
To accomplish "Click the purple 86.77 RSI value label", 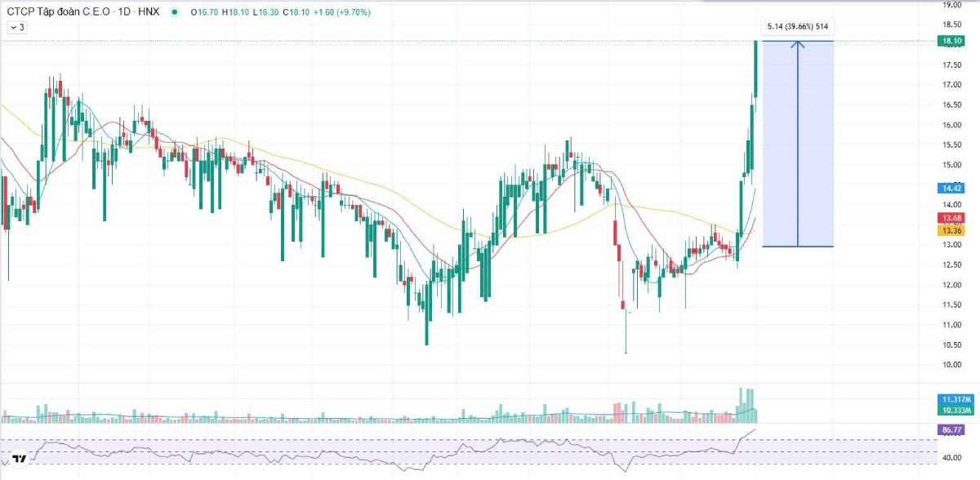I will click(950, 429).
